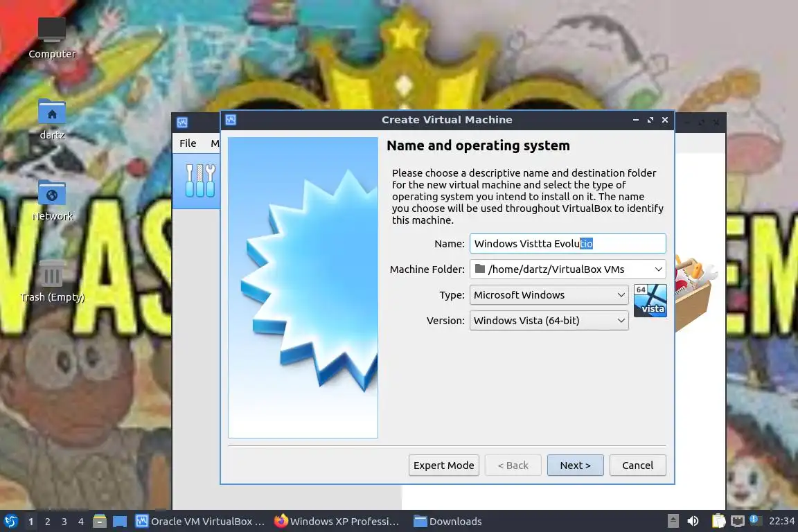The image size is (798, 532).
Task: Click the display monitor tray icon
Action: pyautogui.click(x=738, y=521)
